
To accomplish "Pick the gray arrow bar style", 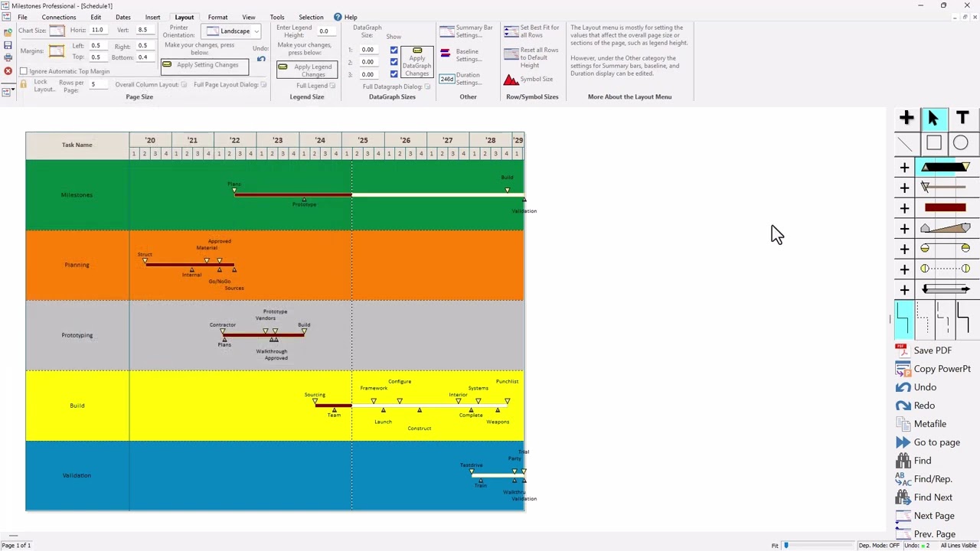I will 946,289.
